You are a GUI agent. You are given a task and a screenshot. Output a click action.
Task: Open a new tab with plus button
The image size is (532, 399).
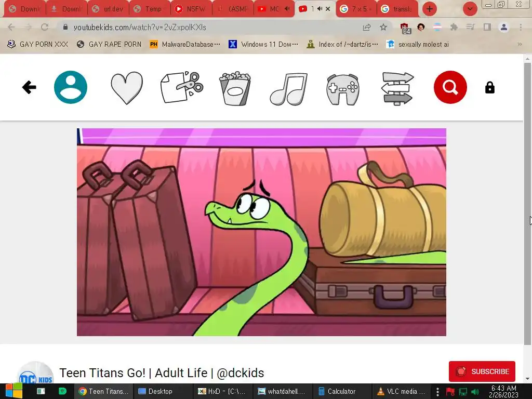pyautogui.click(x=430, y=9)
